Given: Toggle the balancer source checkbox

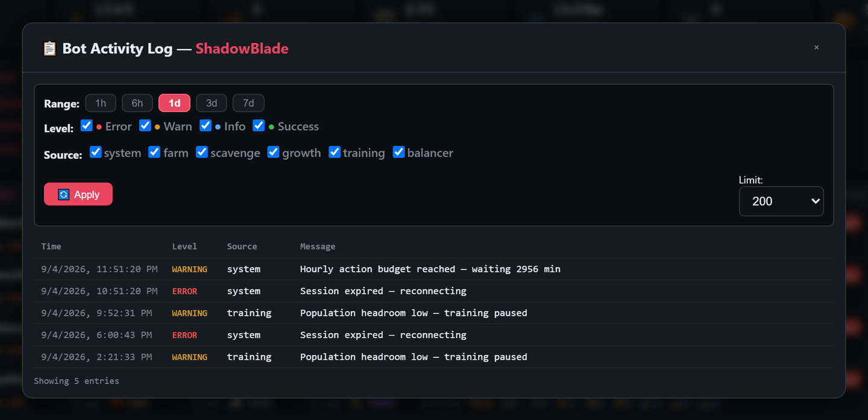Looking at the screenshot, I should click(x=398, y=152).
